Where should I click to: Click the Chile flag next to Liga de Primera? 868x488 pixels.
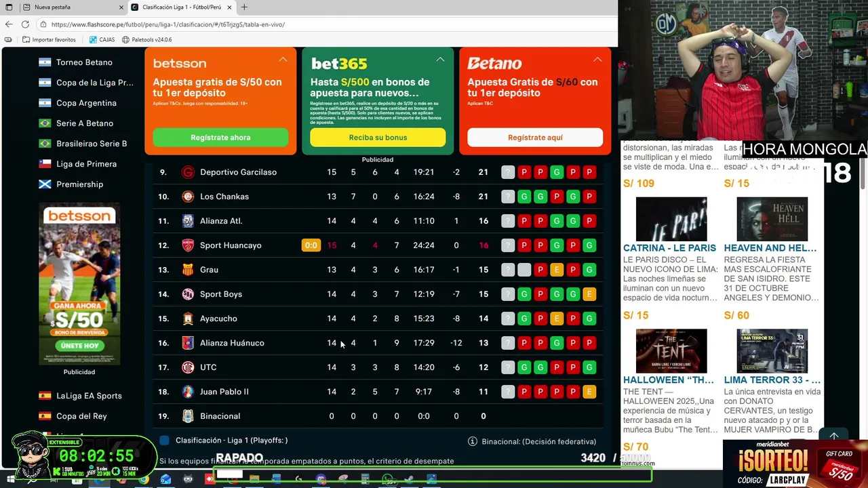pos(45,164)
